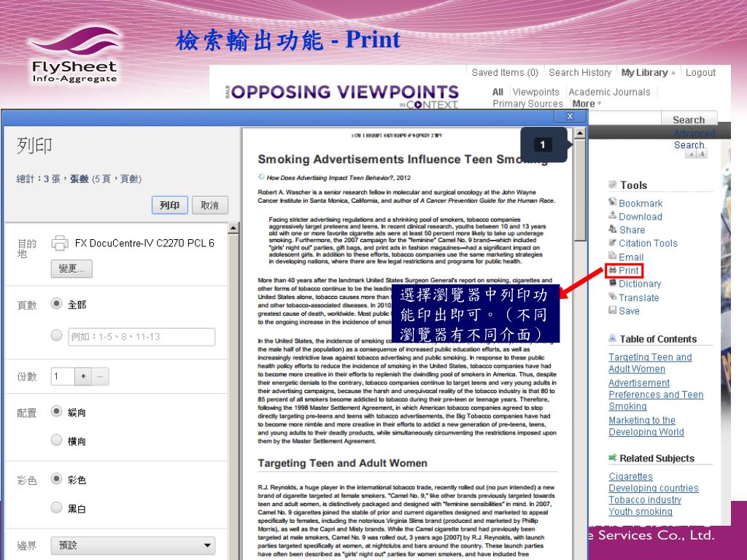The width and height of the screenshot is (747, 560).
Task: Click the Logout link
Action: (x=700, y=72)
